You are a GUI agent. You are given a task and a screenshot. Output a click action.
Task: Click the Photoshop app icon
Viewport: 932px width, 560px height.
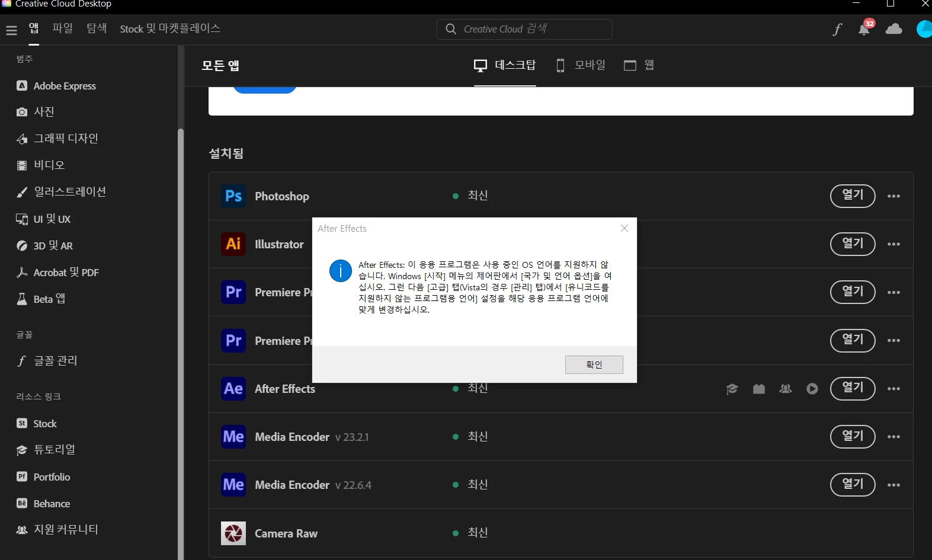tap(233, 196)
